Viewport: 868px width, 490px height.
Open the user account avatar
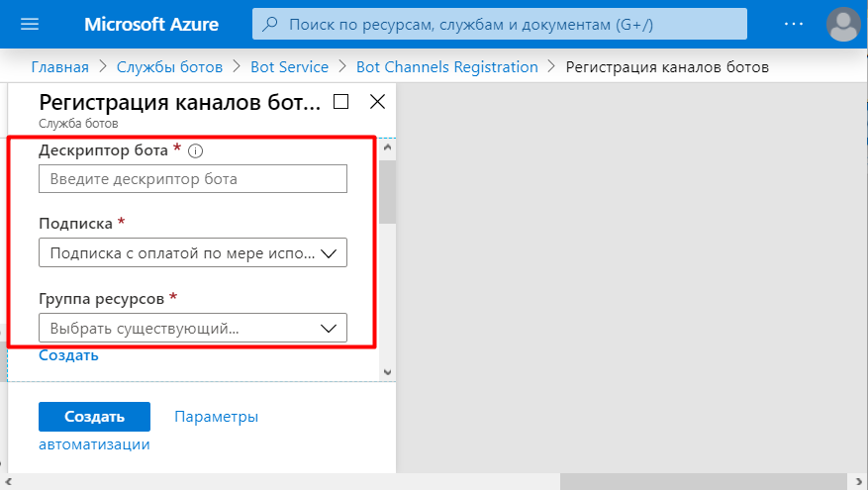click(x=843, y=25)
